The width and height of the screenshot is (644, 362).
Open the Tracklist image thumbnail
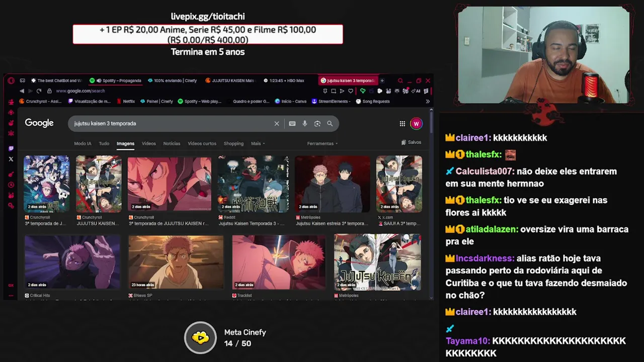(x=279, y=262)
